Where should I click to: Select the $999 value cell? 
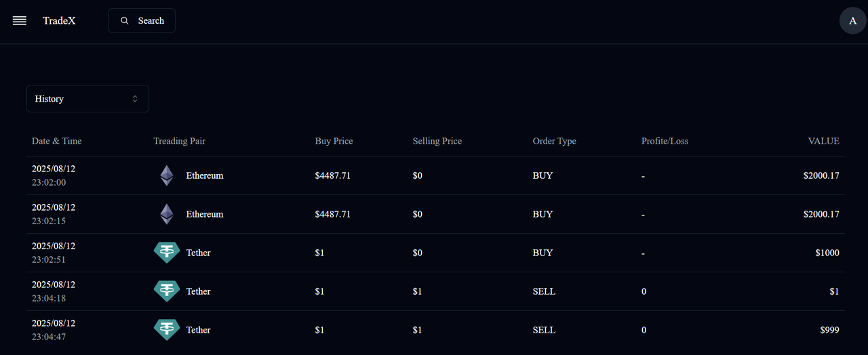(x=829, y=330)
